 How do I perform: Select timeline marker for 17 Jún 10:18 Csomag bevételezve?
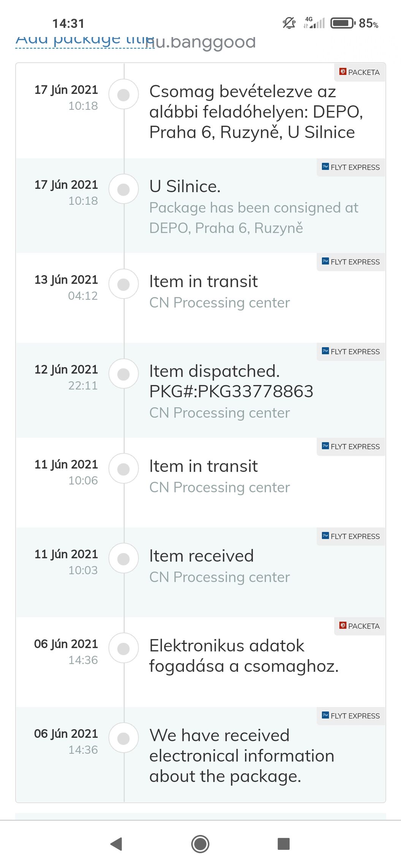[x=124, y=95]
